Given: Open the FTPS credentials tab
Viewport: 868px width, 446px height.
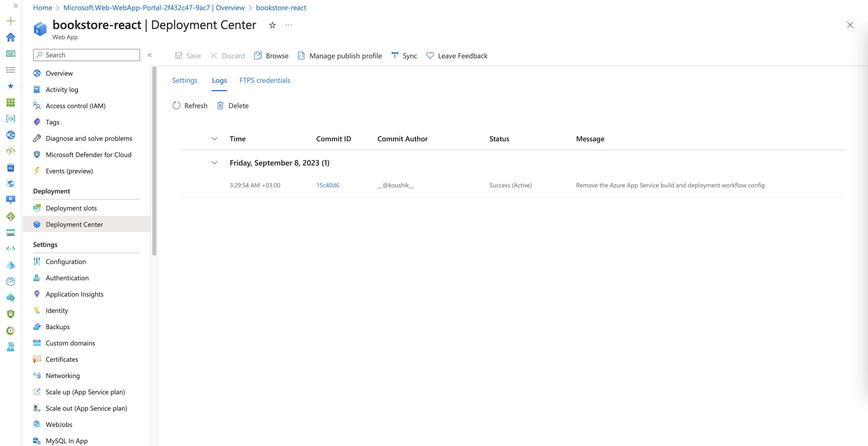Looking at the screenshot, I should point(265,80).
